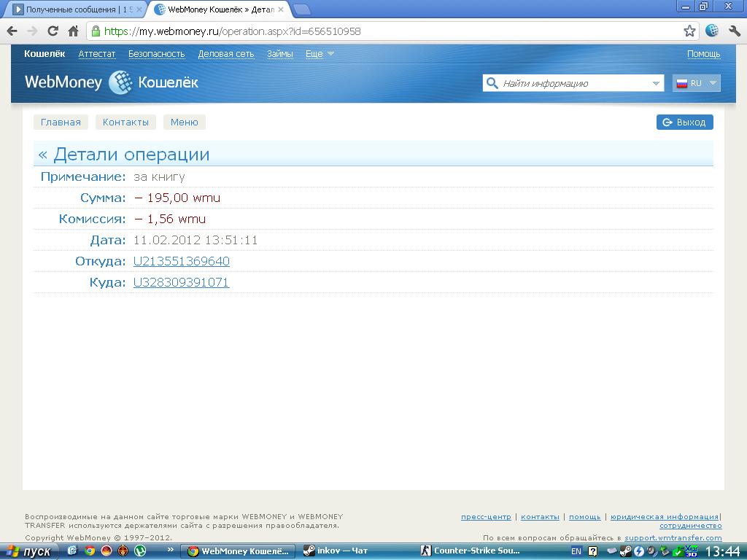Click the taskbar clock 13:44
The height and width of the screenshot is (560, 747).
(722, 551)
